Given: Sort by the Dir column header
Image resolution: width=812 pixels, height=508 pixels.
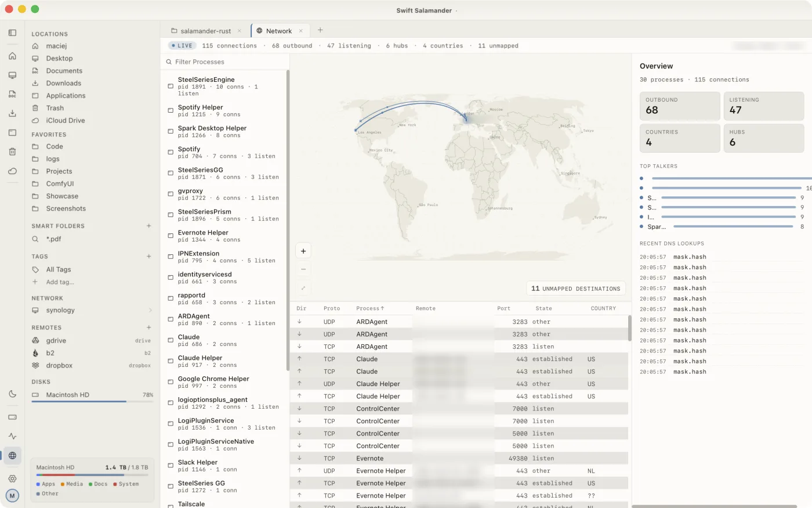Looking at the screenshot, I should (x=301, y=308).
